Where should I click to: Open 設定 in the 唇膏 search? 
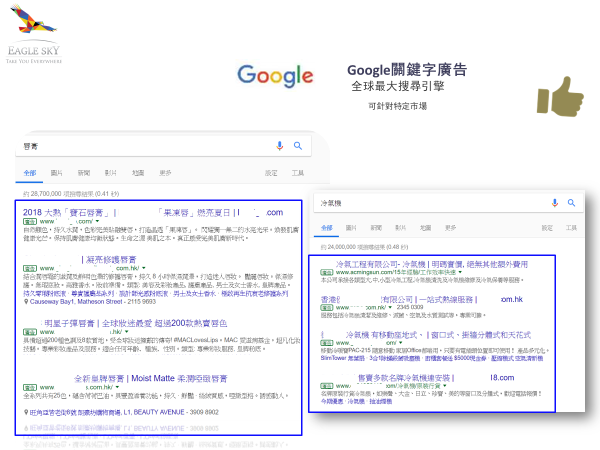click(271, 173)
